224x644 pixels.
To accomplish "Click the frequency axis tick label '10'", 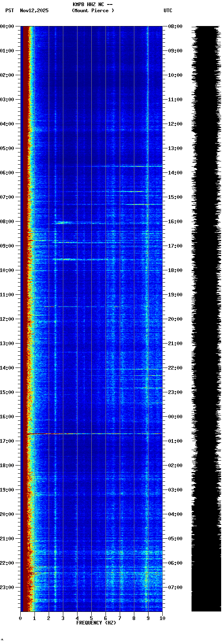I will tap(162, 618).
